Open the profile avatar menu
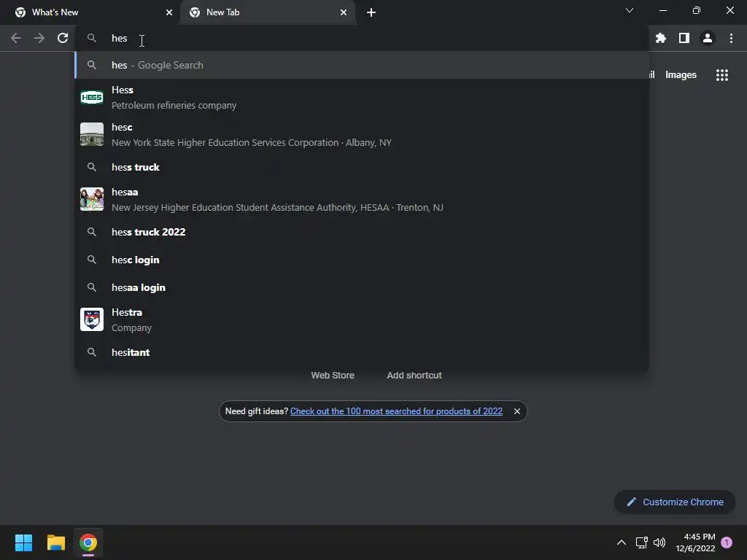Viewport: 747px width, 560px height. pyautogui.click(x=708, y=38)
